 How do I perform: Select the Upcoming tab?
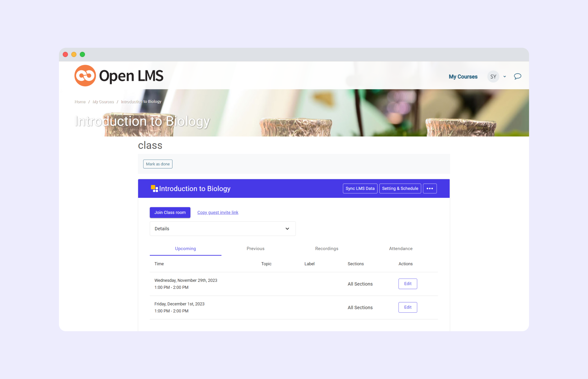pyautogui.click(x=186, y=248)
